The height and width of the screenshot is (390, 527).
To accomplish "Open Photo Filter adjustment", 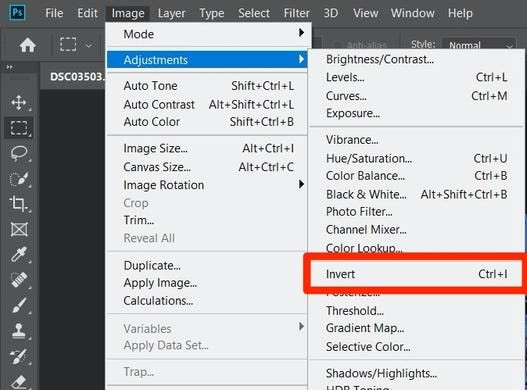I will (x=417, y=211).
